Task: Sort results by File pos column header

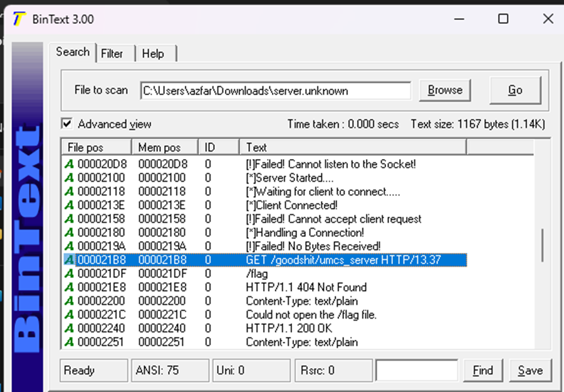Action: 96,148
